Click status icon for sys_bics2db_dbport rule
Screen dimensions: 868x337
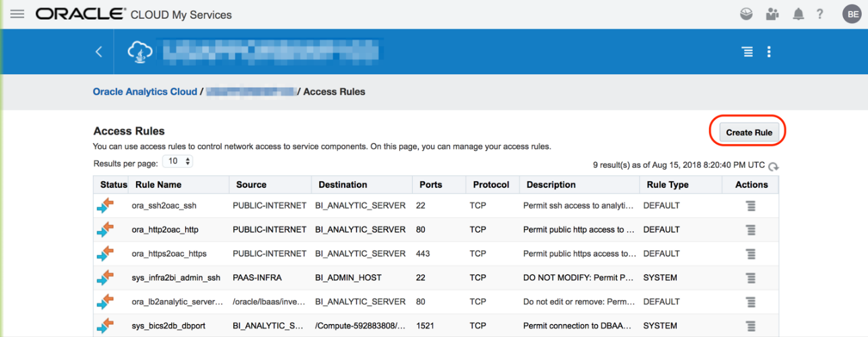105,326
